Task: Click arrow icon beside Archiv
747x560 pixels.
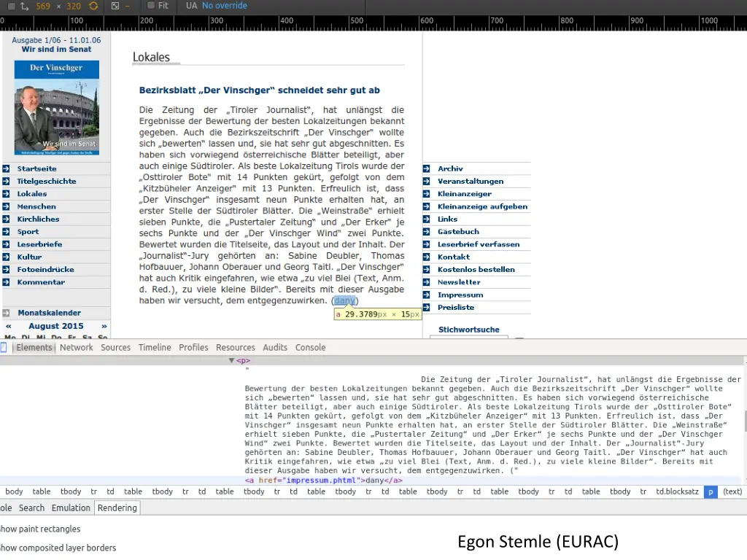Action: click(426, 168)
